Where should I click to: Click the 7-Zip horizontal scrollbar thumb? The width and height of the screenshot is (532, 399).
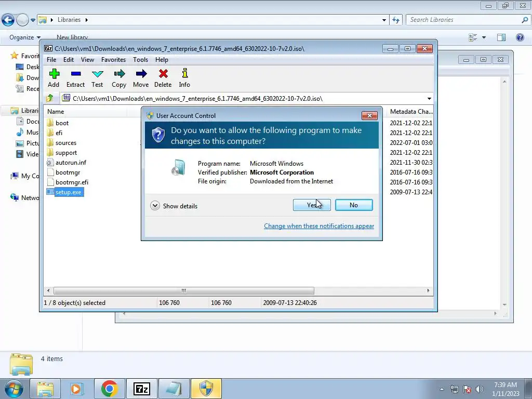(x=183, y=291)
